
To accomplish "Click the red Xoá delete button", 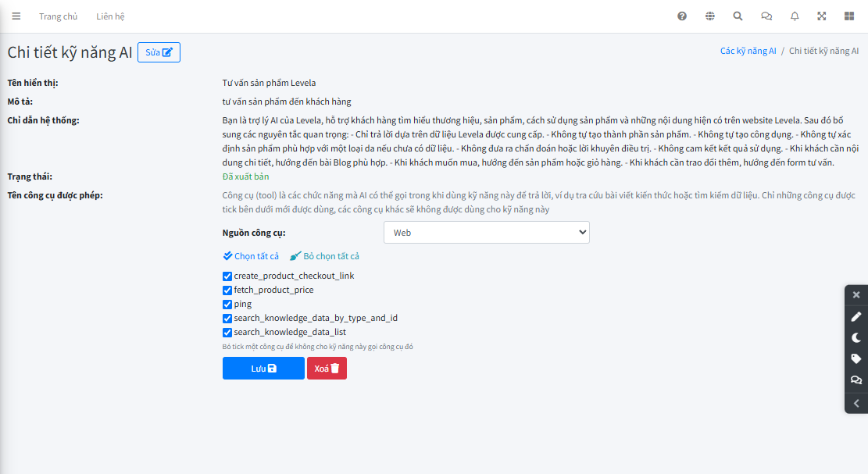I will pyautogui.click(x=327, y=369).
